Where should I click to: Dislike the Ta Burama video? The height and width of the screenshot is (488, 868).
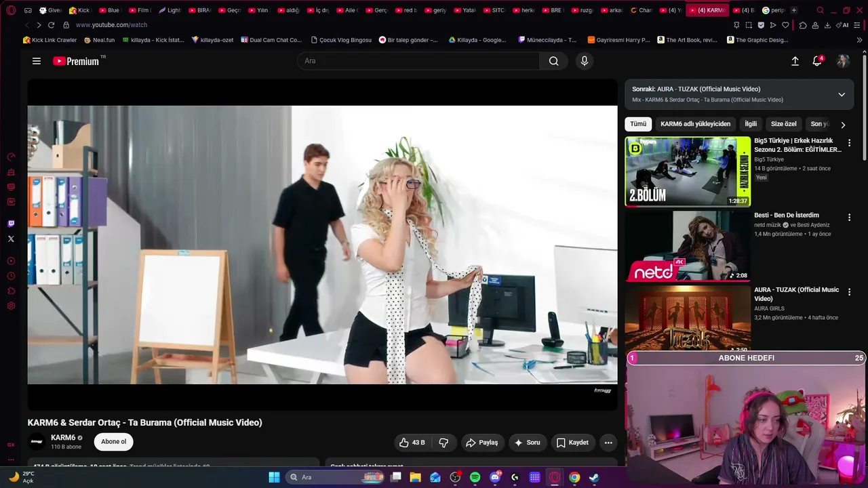pos(443,443)
